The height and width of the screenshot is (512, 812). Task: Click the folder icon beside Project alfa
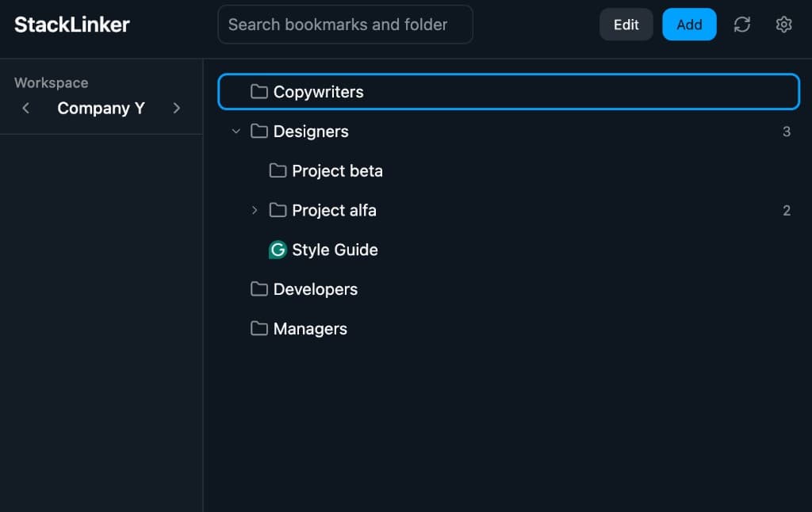(x=277, y=210)
